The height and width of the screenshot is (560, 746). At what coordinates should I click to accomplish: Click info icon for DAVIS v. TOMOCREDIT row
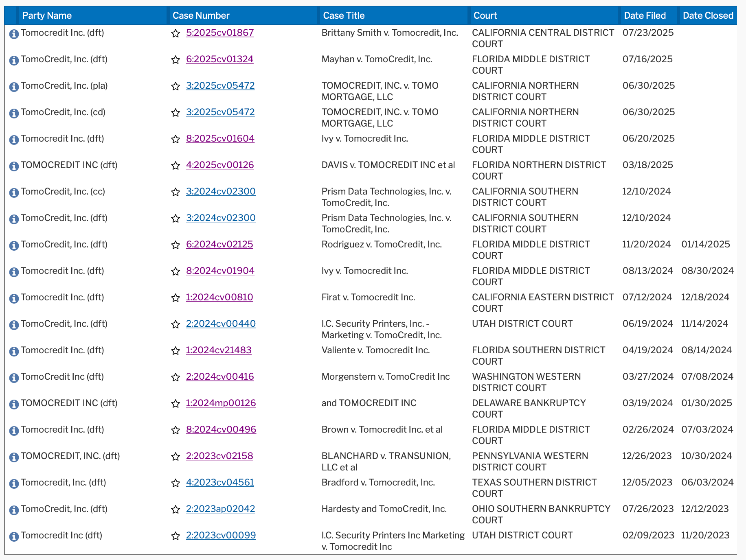[14, 166]
